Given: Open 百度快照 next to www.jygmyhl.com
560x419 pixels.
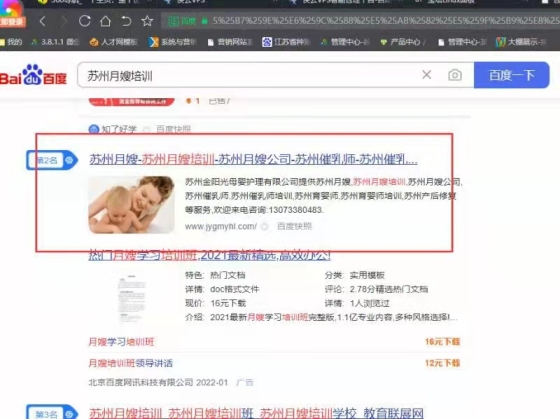Looking at the screenshot, I should (x=294, y=226).
